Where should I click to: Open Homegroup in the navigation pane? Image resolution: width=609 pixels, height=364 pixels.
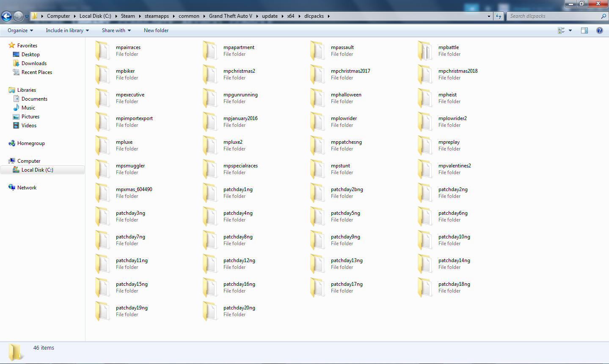coord(31,143)
